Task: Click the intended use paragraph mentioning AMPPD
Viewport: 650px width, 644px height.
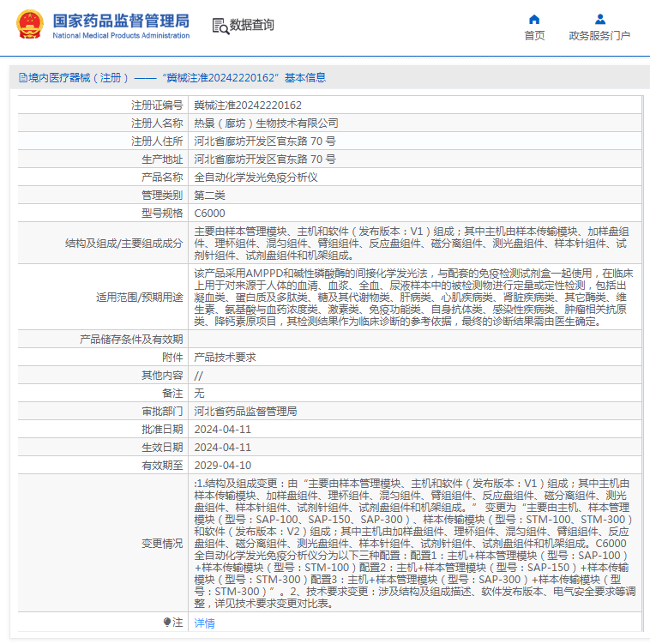Action: pos(413,298)
